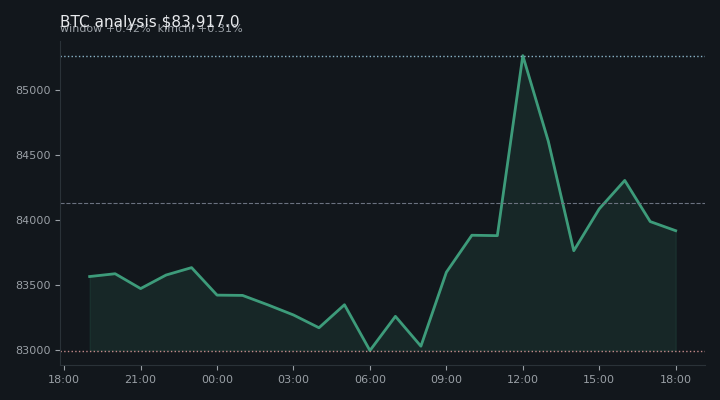
Task: Click the 00:00 x-axis label
Action: tap(217, 379)
